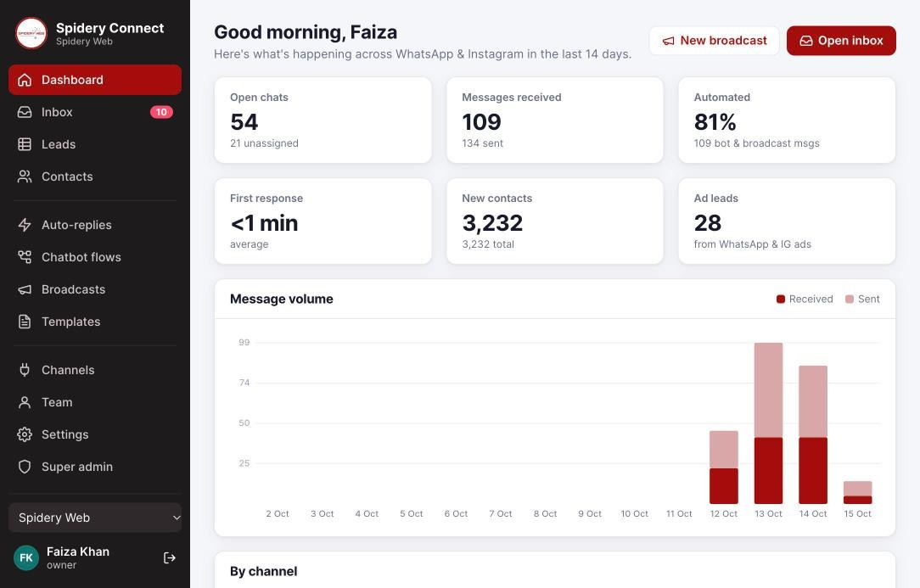This screenshot has width=920, height=588.
Task: Click the New contacts stat card
Action: pyautogui.click(x=554, y=221)
